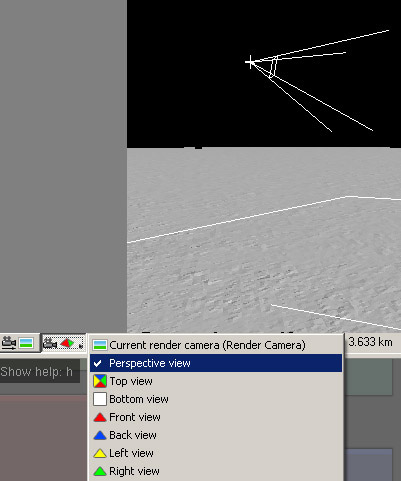Select Current render camera (Render Camera) entry

click(x=216, y=345)
